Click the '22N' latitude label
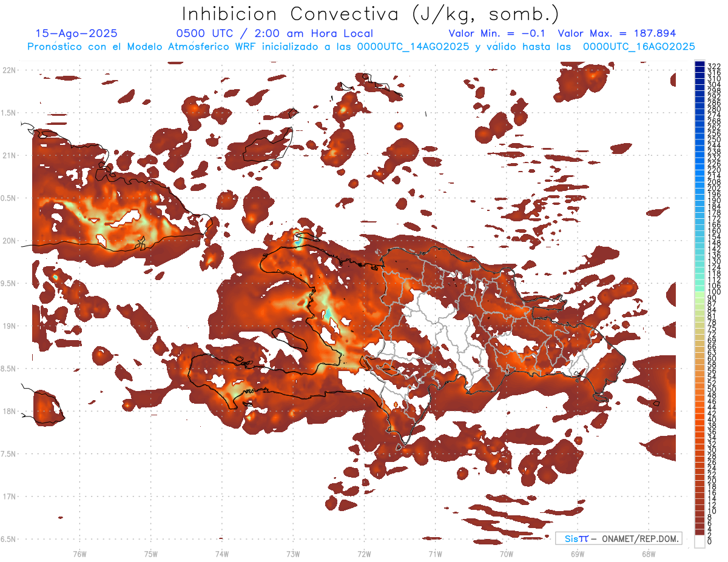The height and width of the screenshot is (562, 728). (9, 70)
